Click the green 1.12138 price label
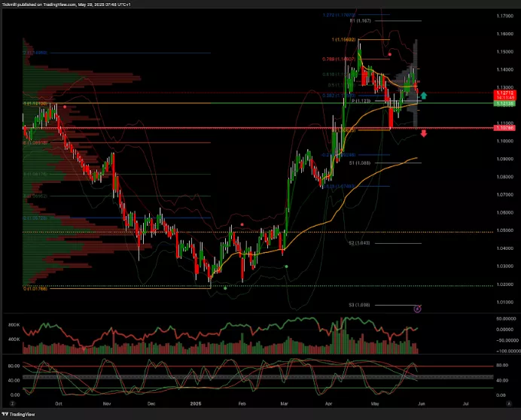The height and width of the screenshot is (420, 521). (x=504, y=103)
